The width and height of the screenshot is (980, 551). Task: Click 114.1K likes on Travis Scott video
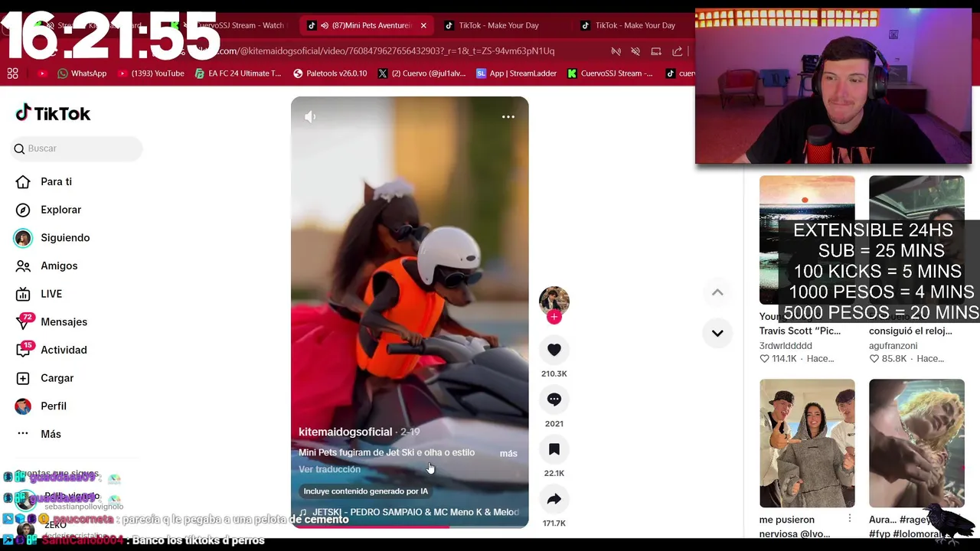point(779,359)
